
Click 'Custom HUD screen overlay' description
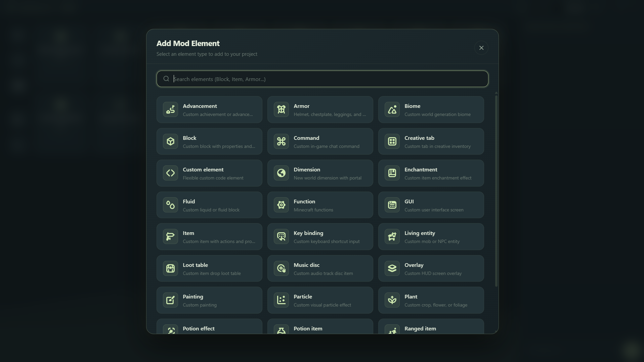coord(433,274)
